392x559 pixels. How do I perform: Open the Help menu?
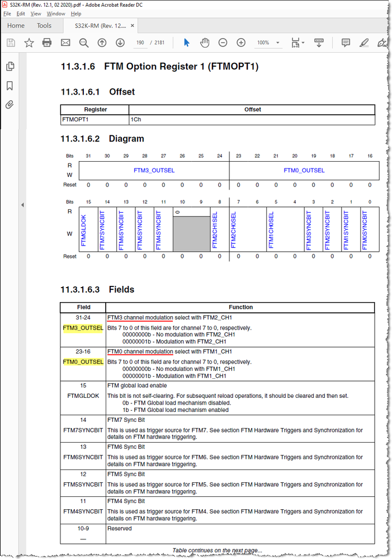[x=76, y=13]
